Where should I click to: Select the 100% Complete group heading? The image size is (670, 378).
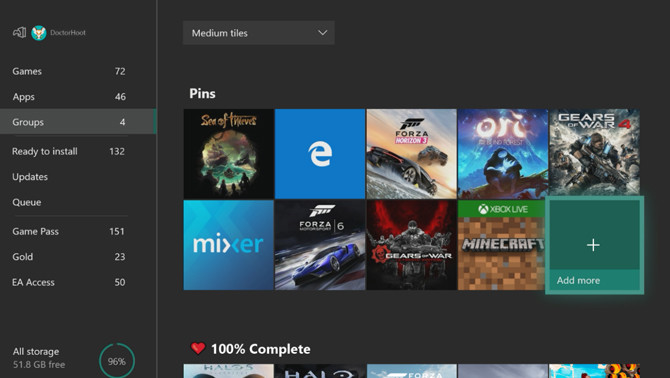(261, 349)
